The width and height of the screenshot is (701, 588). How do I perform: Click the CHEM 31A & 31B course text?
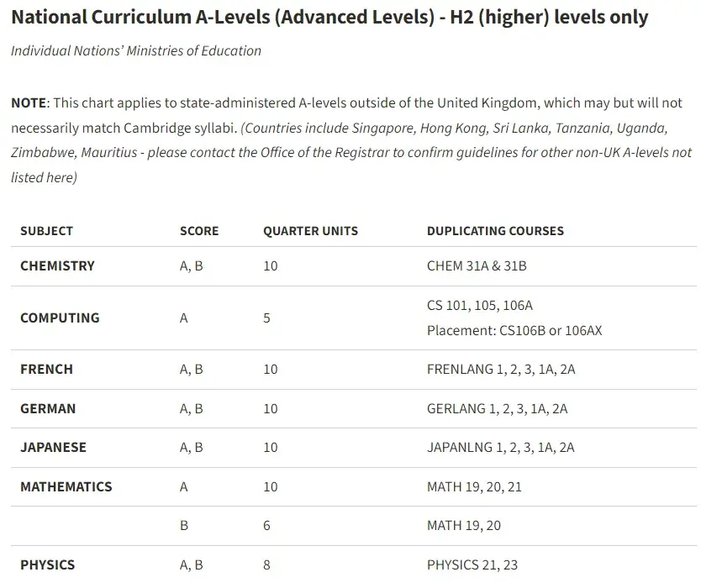coord(477,265)
